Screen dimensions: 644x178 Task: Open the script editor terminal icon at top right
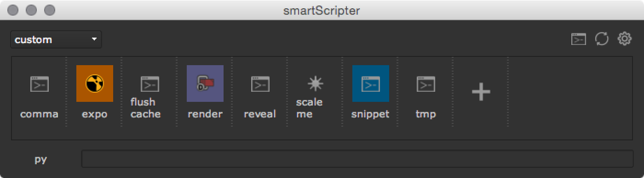pyautogui.click(x=579, y=39)
